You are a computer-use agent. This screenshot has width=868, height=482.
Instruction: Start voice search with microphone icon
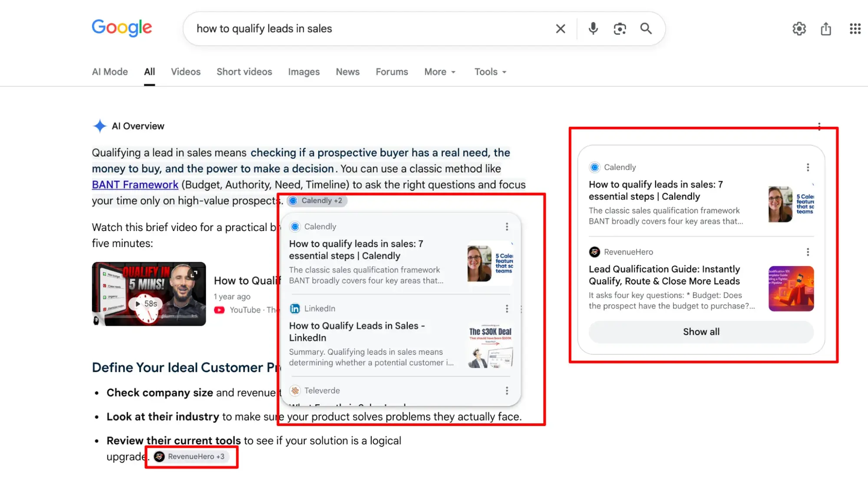(x=593, y=29)
